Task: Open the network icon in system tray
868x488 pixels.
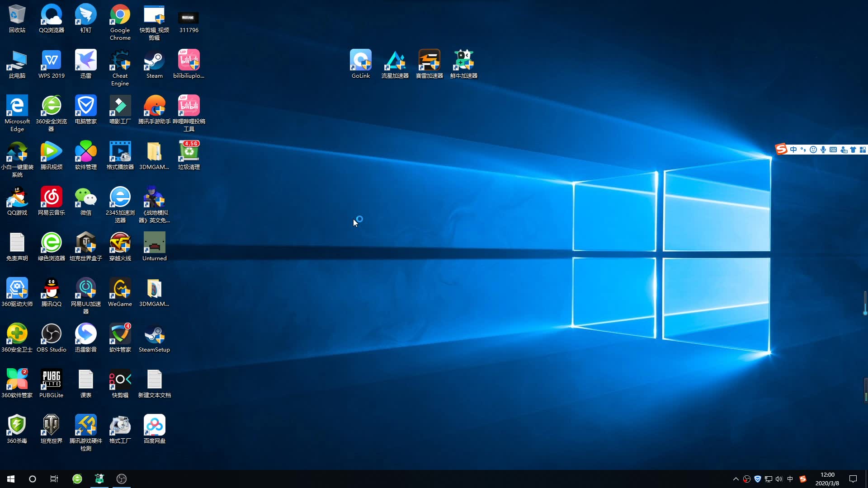Action: [x=768, y=479]
